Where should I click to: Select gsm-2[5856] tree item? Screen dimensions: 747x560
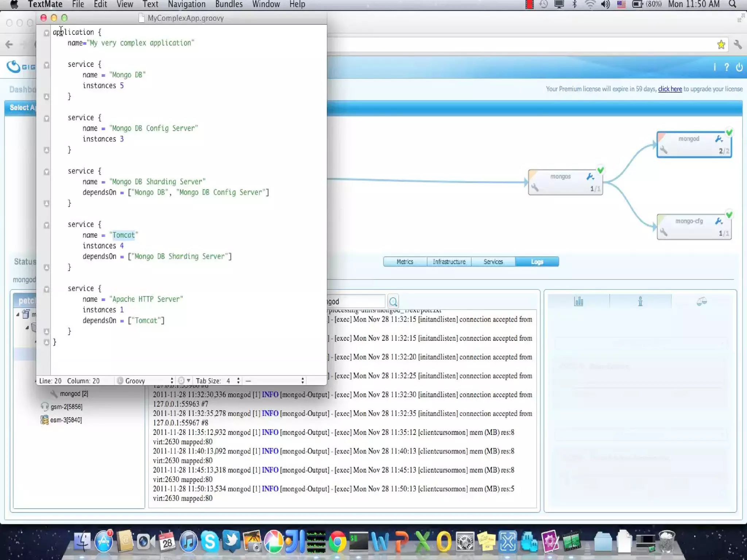pos(66,407)
